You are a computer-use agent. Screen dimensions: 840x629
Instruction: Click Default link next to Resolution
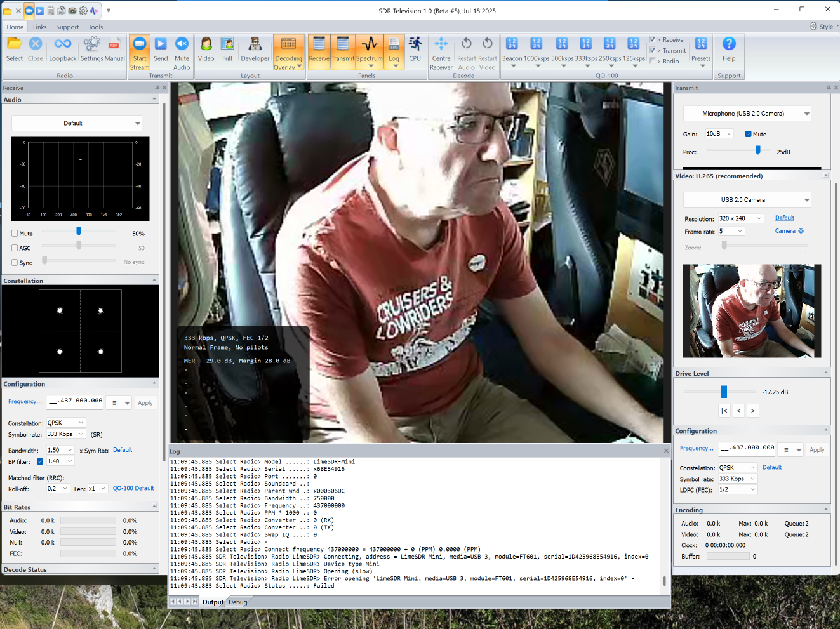(785, 218)
